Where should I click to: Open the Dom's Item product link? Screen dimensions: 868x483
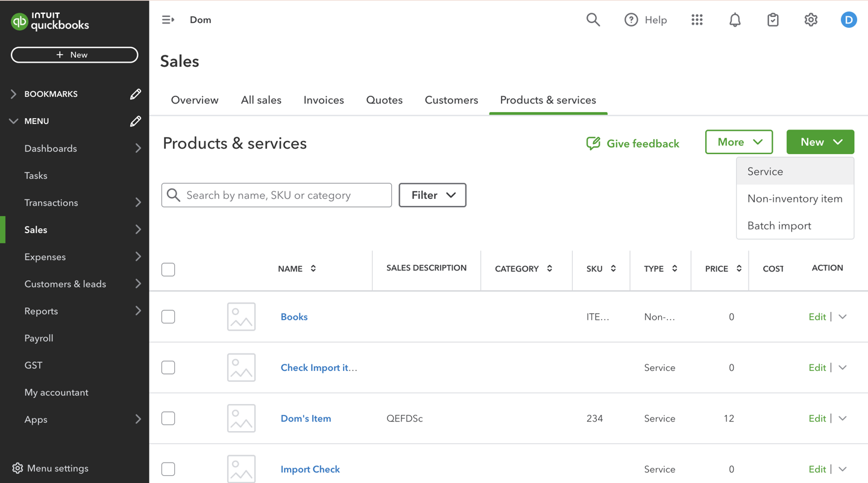click(306, 419)
